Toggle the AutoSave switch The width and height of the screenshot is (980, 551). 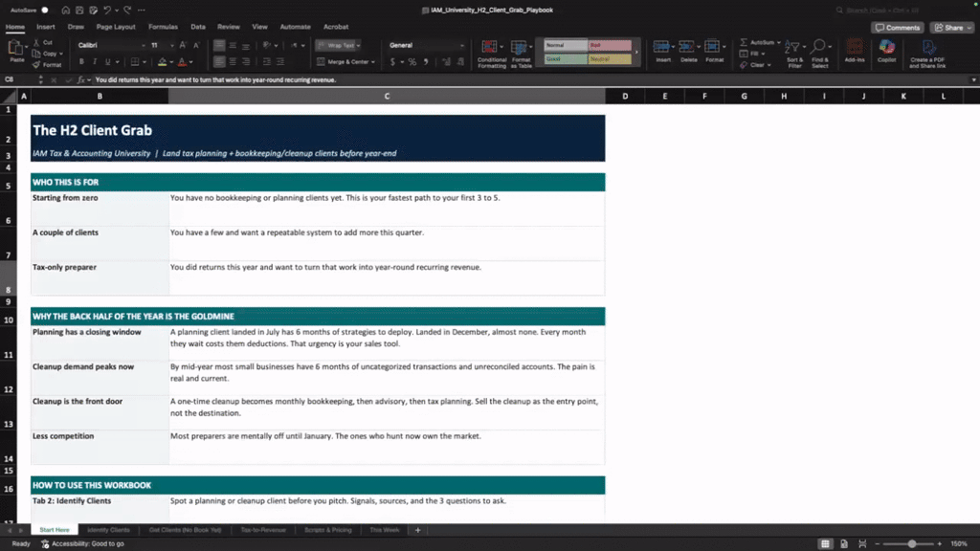coord(44,10)
